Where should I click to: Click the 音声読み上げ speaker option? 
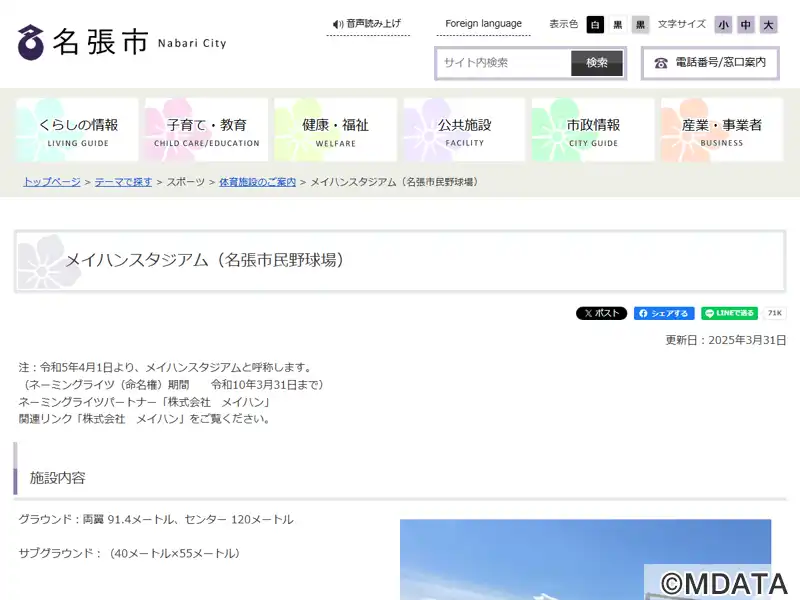click(367, 24)
